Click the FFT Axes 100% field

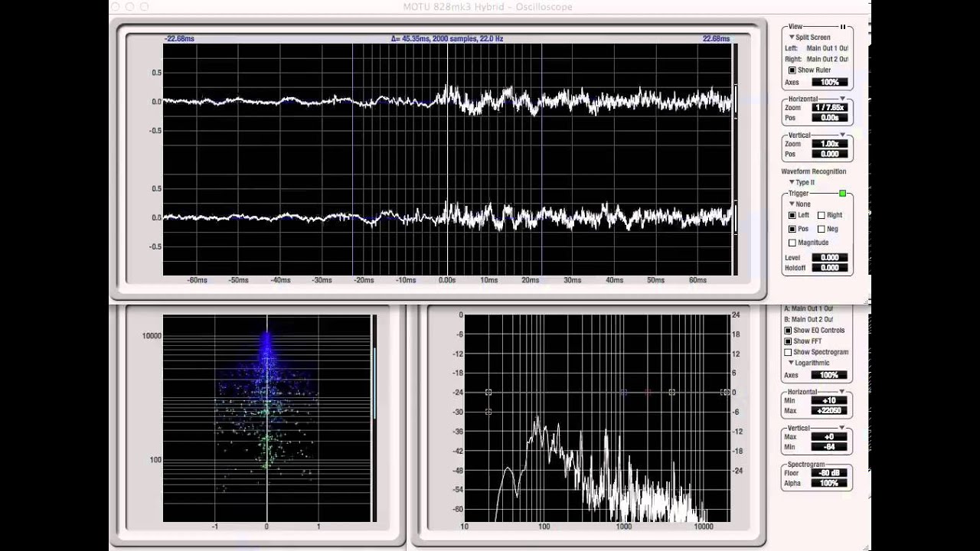click(x=829, y=376)
